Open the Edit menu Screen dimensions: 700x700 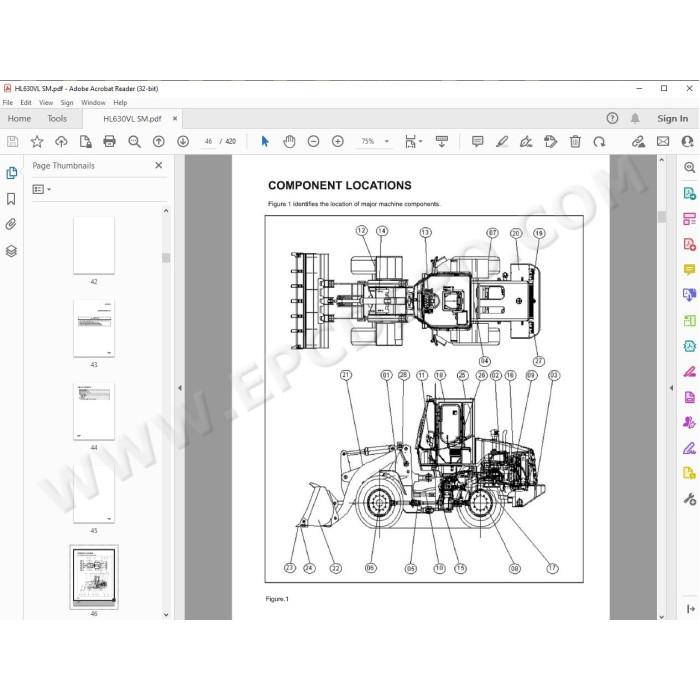(26, 103)
